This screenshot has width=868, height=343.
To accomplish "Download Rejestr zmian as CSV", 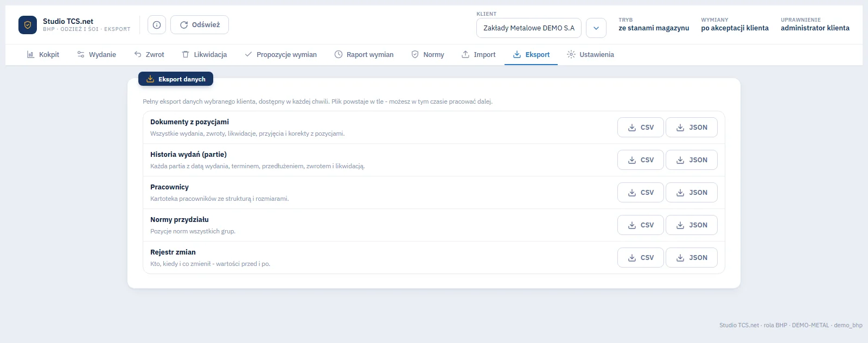I will click(x=641, y=258).
